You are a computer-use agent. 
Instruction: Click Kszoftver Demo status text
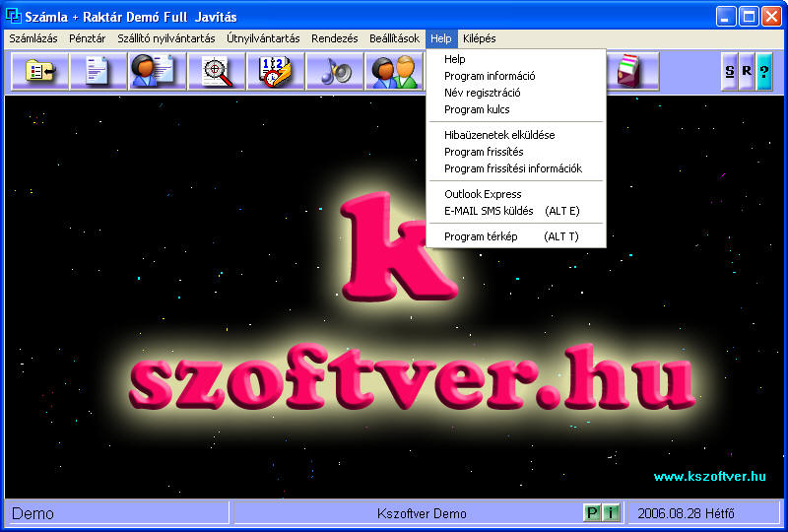click(x=422, y=513)
